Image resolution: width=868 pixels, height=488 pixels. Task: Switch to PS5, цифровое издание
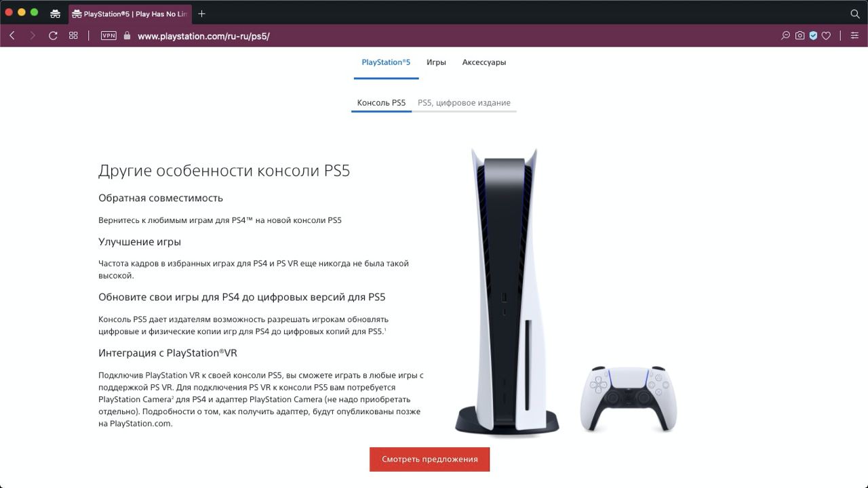(x=464, y=103)
